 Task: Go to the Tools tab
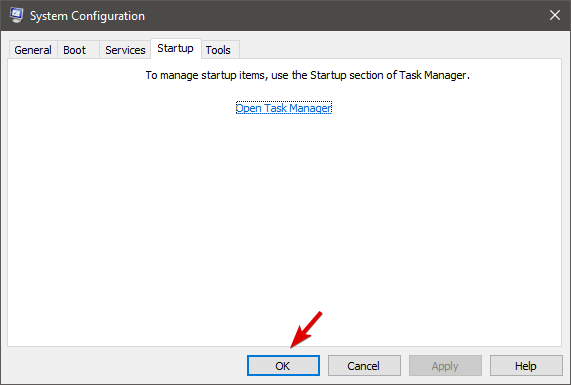[218, 50]
